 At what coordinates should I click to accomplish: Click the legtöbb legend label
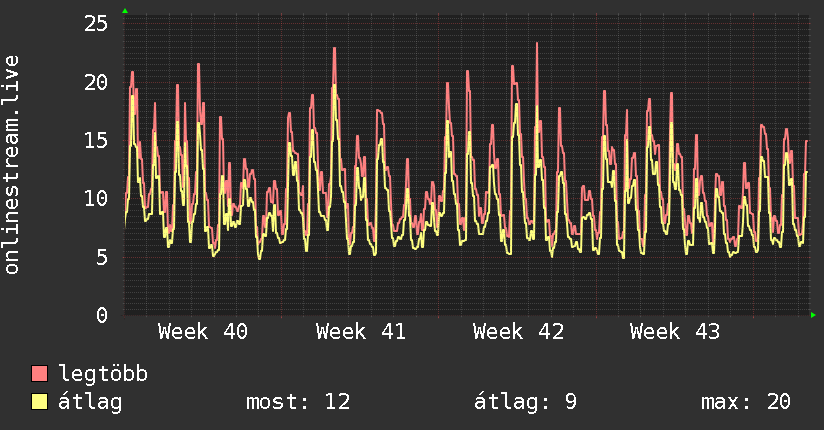tap(103, 374)
